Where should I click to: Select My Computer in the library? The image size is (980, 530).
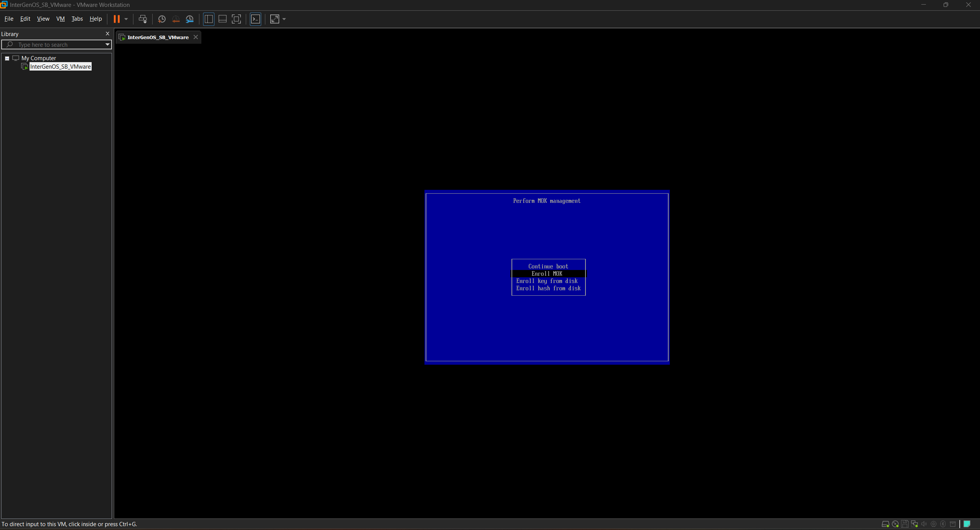(38, 58)
